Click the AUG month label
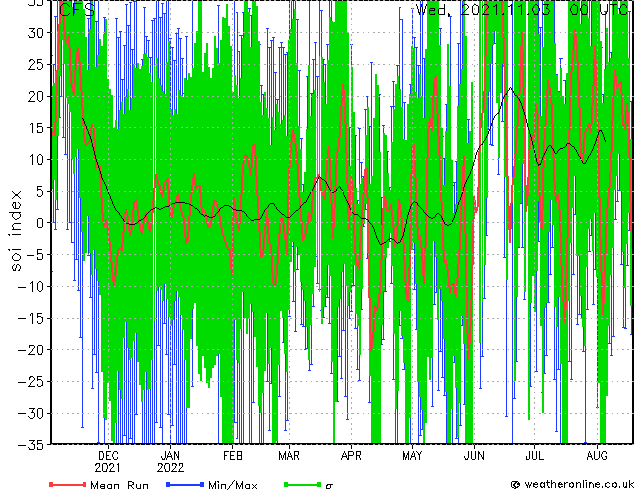 pos(597,456)
